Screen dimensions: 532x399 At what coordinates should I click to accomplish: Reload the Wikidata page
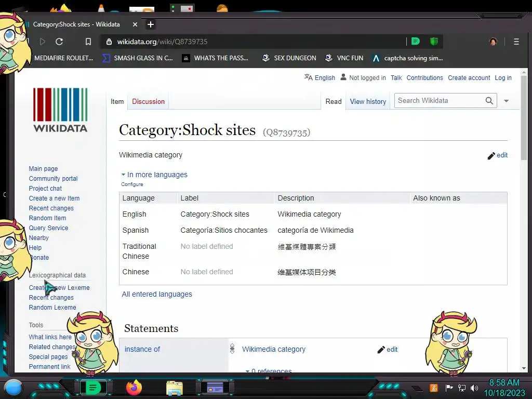click(x=59, y=42)
